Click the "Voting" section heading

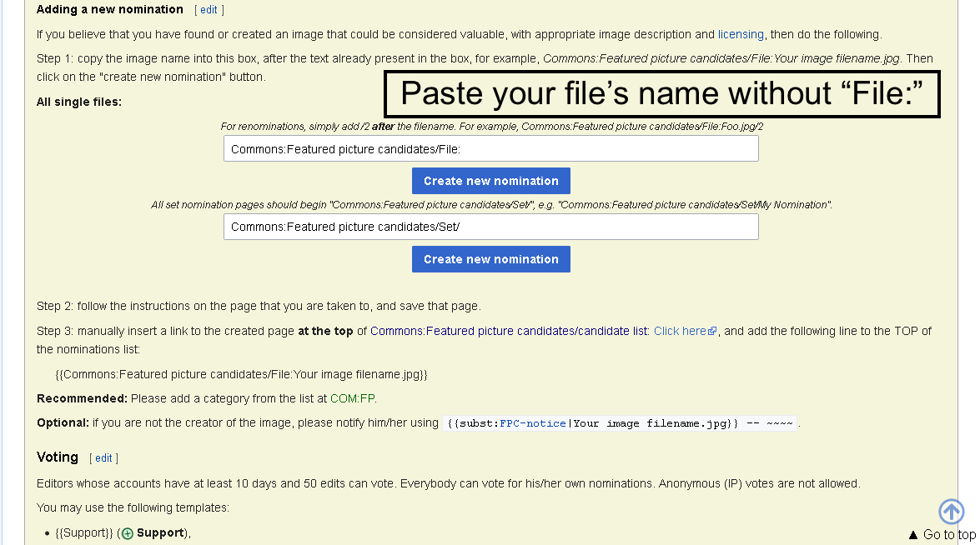[x=58, y=457]
